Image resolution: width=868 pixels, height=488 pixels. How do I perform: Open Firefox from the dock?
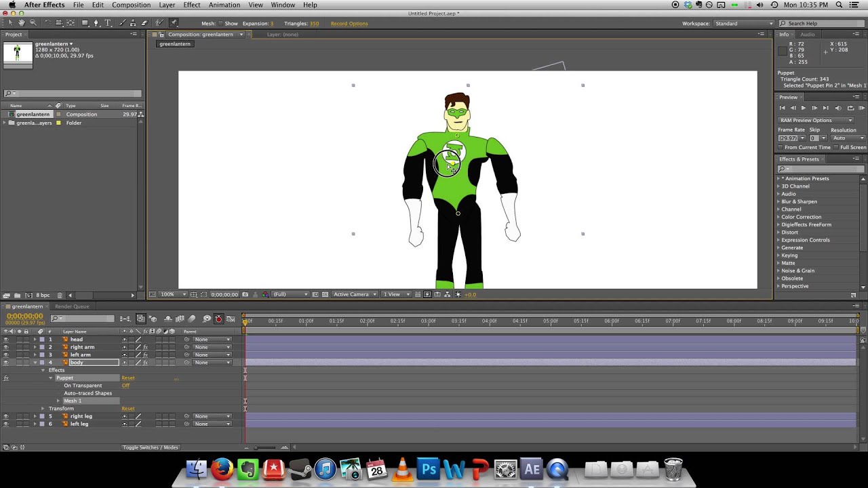pos(222,469)
